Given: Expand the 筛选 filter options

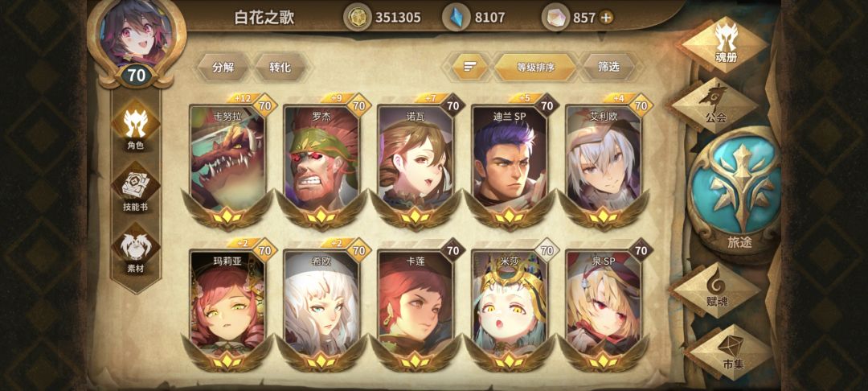Looking at the screenshot, I should [608, 67].
